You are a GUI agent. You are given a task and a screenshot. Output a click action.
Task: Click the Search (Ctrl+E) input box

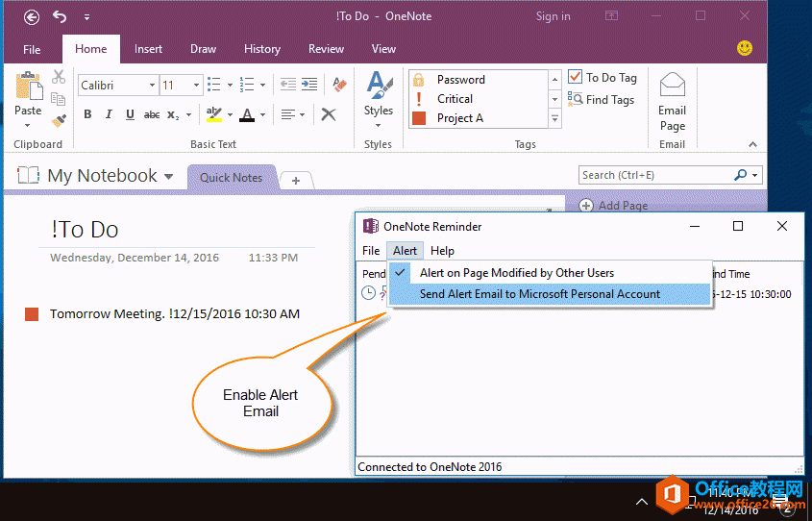click(653, 175)
